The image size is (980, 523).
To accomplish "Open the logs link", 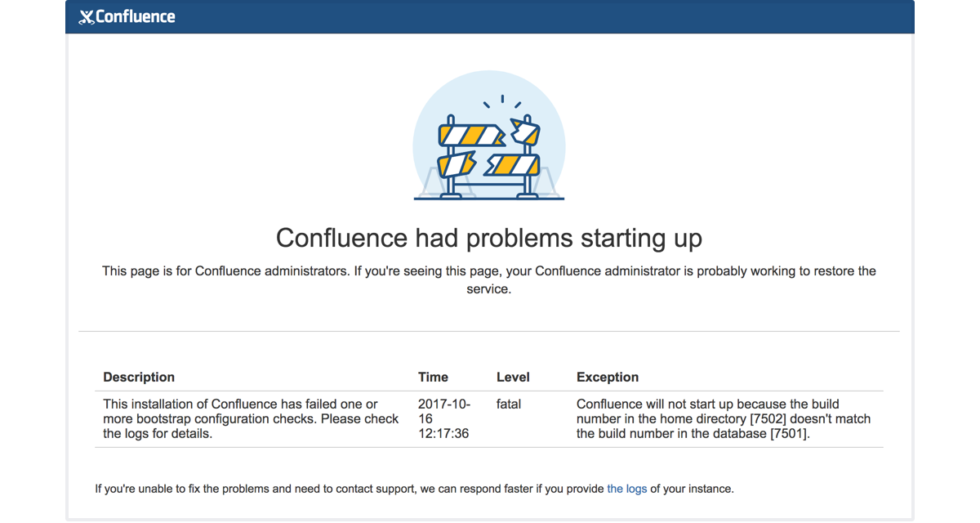I will 626,489.
